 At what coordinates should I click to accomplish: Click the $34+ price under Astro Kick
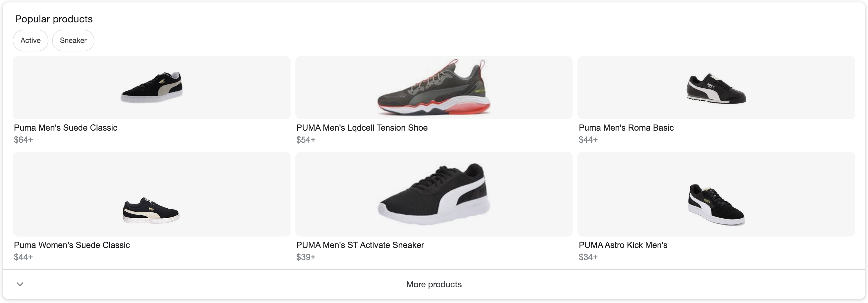coord(588,257)
